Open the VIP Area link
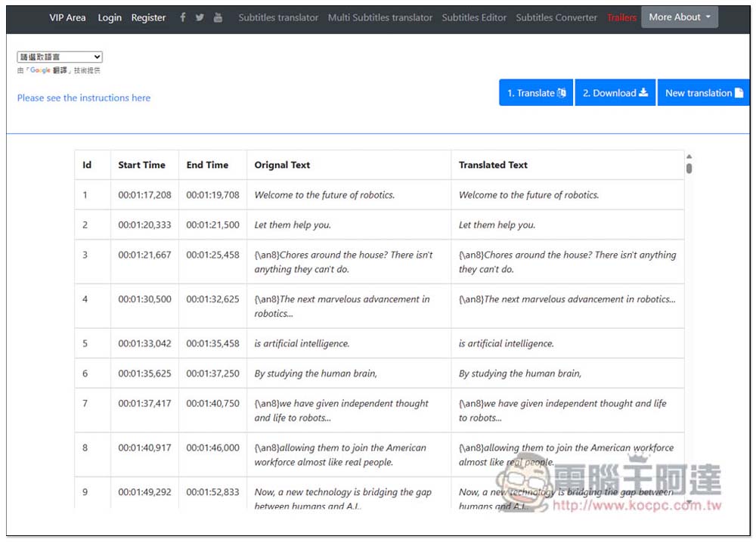 click(x=67, y=18)
